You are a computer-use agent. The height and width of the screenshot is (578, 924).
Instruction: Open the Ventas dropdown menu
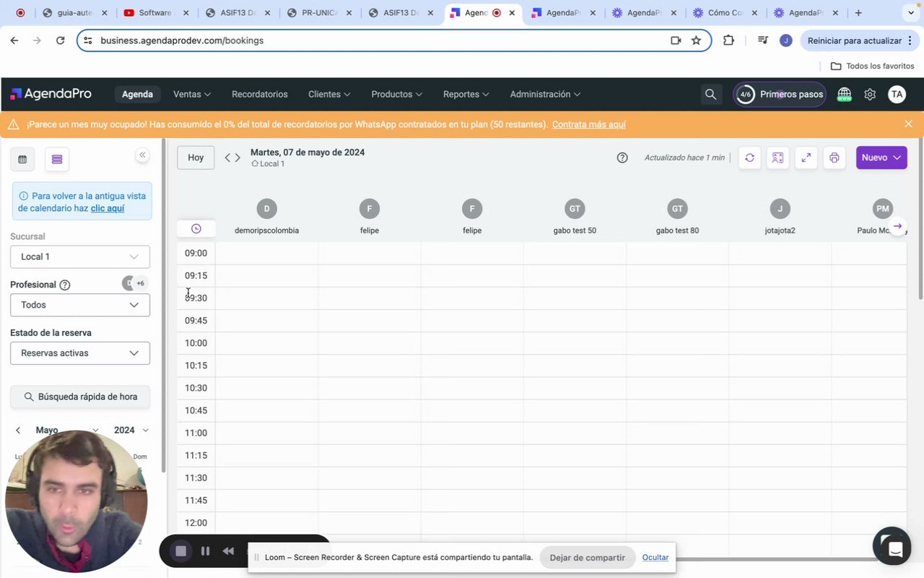pos(192,94)
